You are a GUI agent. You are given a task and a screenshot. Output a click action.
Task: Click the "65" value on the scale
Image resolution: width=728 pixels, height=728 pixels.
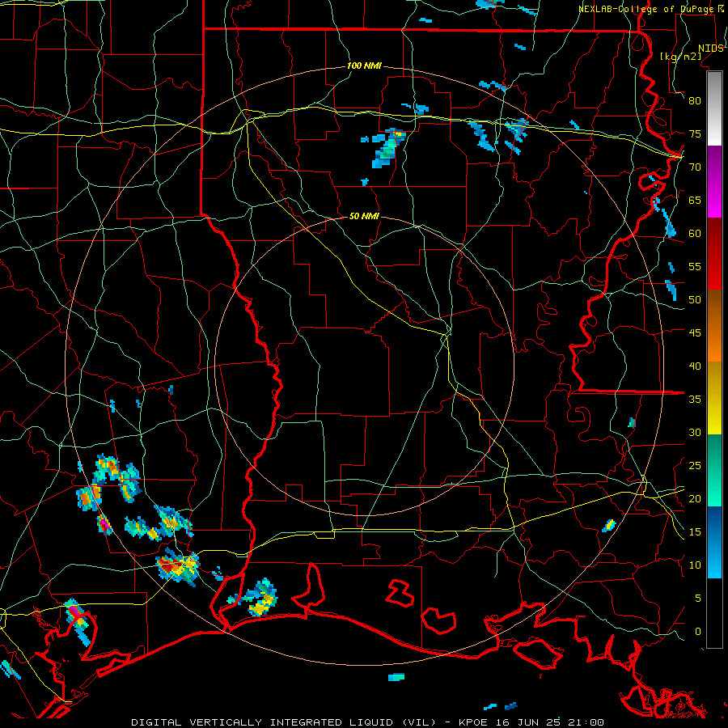[695, 201]
